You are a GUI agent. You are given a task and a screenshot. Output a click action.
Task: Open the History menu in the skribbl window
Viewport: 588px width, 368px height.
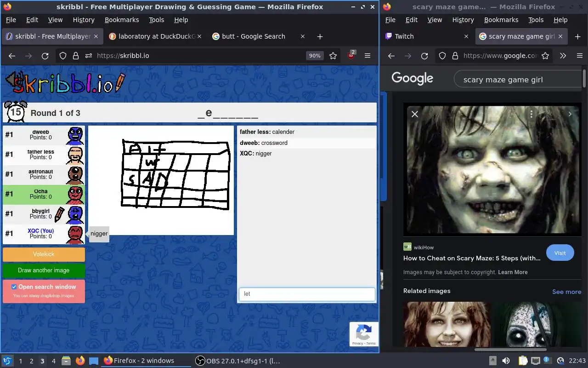click(84, 20)
